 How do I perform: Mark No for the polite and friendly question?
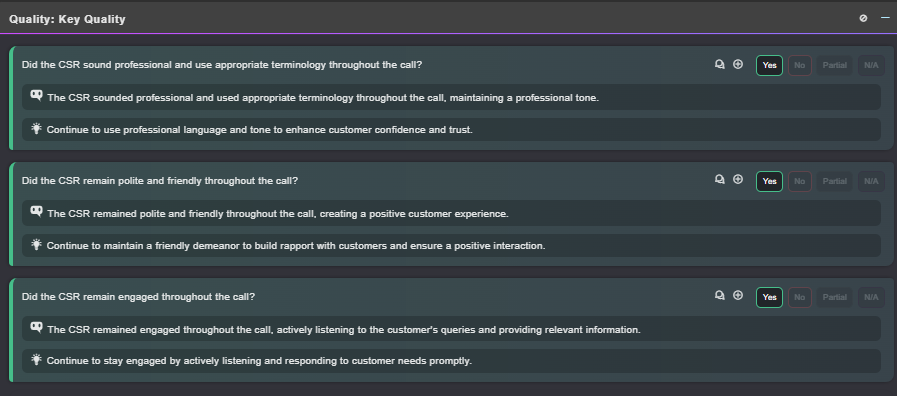point(800,181)
